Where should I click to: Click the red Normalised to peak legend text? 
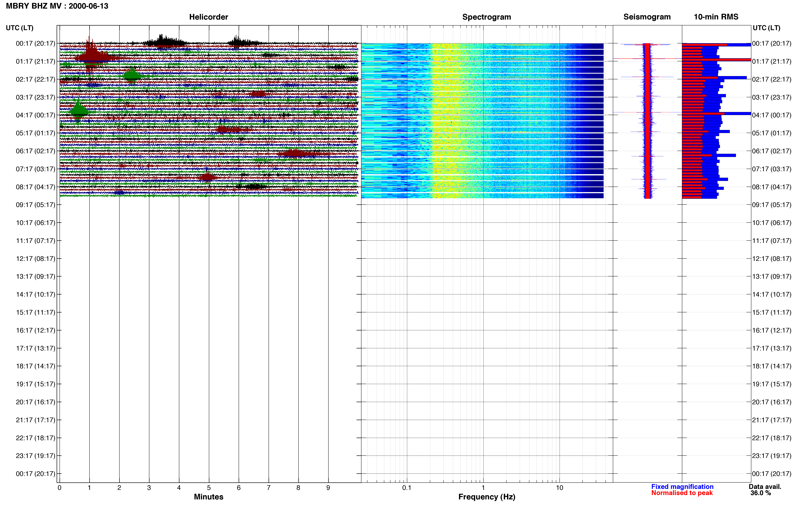click(x=682, y=493)
